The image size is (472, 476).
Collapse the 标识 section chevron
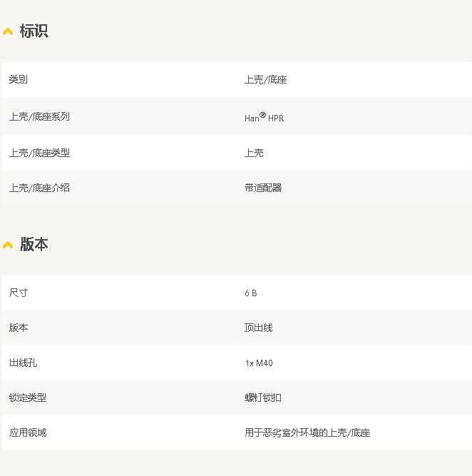[x=8, y=31]
